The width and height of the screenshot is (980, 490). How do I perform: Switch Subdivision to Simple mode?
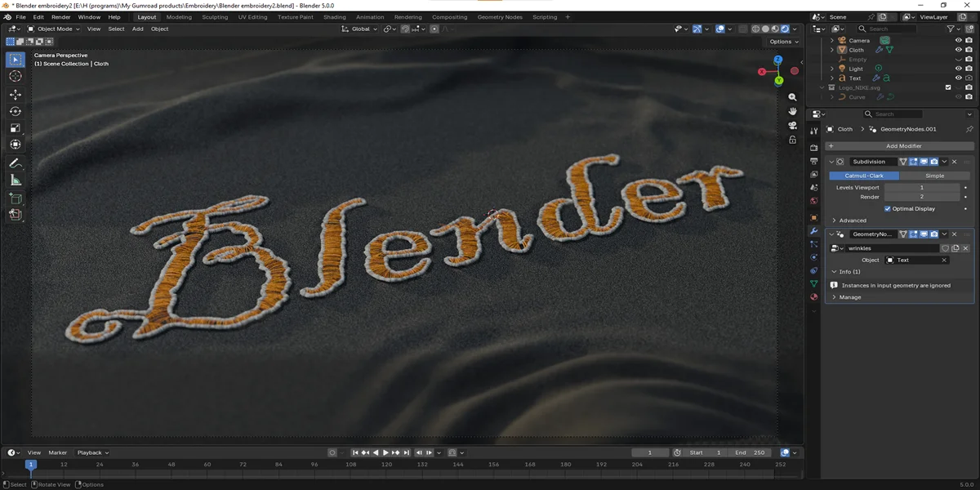[935, 176]
